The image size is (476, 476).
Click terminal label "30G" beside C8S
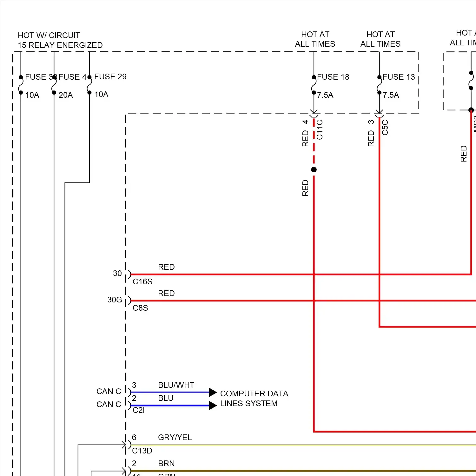tap(115, 300)
